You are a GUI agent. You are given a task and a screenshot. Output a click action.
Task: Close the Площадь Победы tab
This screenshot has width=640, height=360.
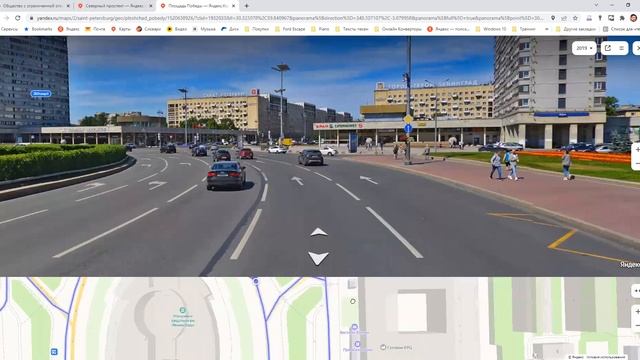233,6
